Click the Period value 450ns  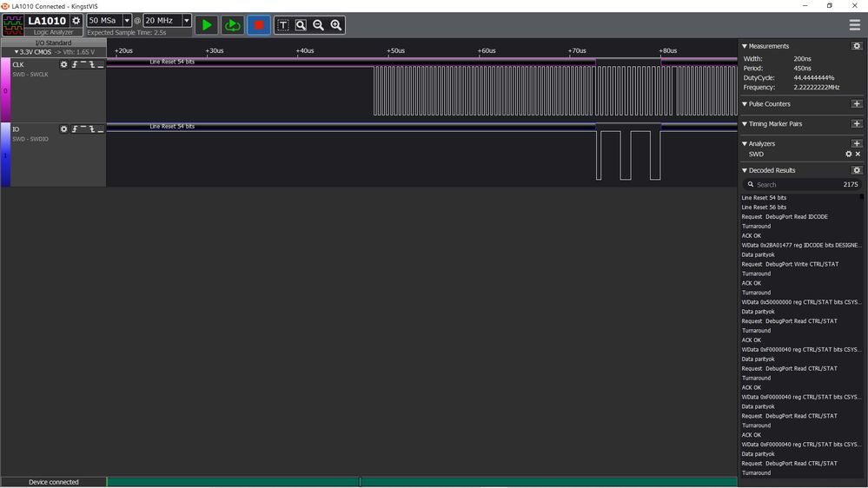click(x=802, y=68)
